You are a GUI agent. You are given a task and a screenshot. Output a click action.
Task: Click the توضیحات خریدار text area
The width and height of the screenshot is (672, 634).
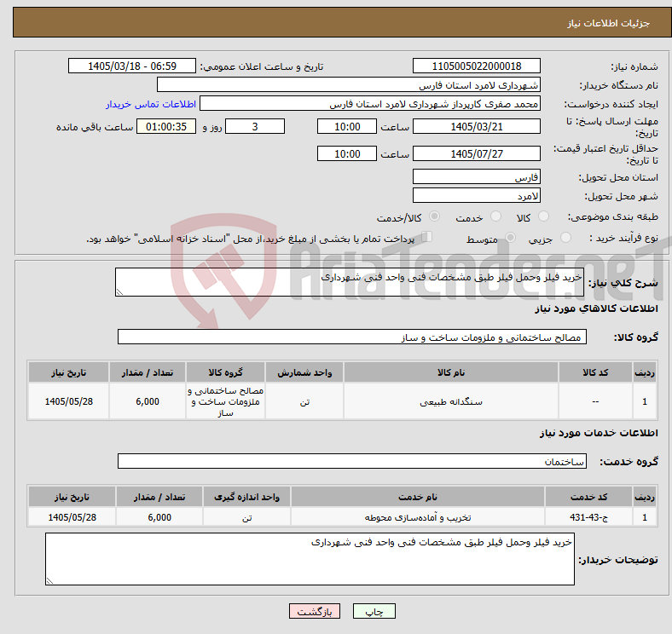pos(310,559)
